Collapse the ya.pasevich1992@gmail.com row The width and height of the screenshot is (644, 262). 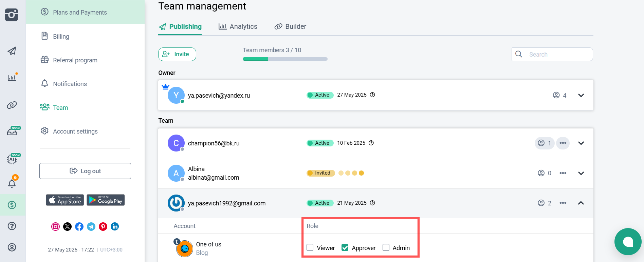581,203
